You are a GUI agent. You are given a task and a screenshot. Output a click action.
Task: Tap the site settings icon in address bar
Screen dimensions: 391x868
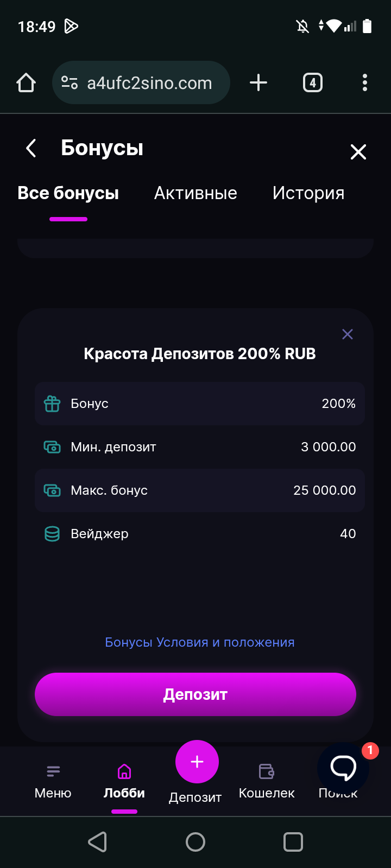point(70,83)
